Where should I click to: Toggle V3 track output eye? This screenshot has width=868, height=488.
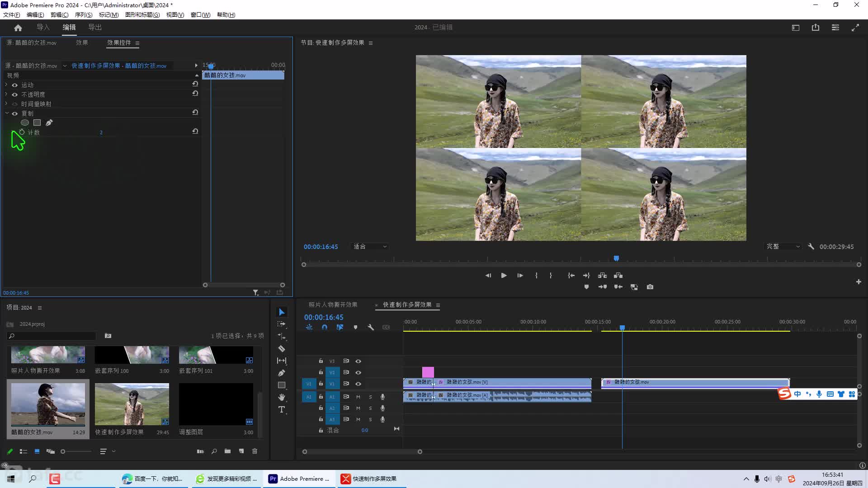pyautogui.click(x=358, y=361)
